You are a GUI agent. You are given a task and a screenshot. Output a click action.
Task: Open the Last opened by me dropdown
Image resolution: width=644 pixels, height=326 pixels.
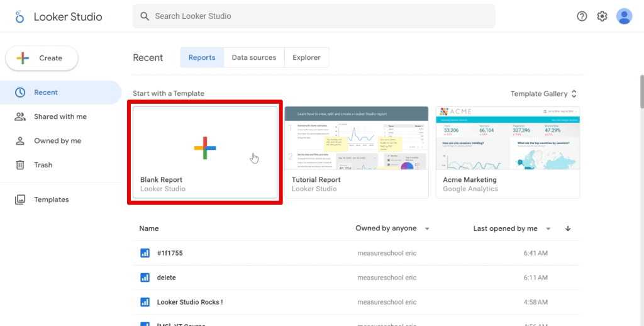point(512,228)
